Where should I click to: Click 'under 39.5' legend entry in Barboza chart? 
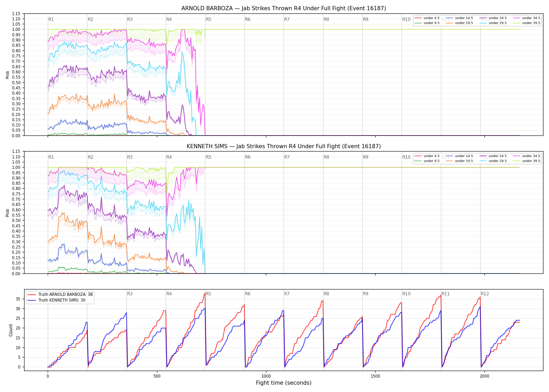point(527,23)
